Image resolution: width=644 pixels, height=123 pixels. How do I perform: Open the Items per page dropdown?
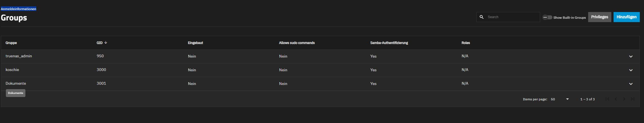560,99
